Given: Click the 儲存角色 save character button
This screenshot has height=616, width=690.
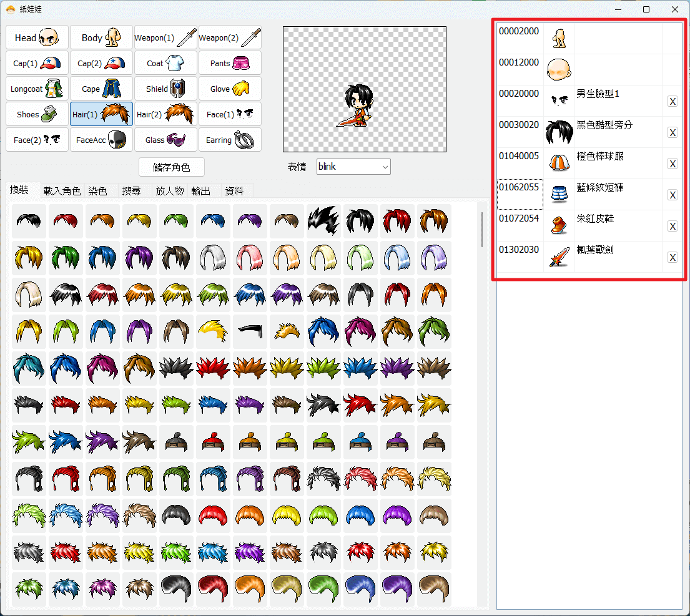Looking at the screenshot, I should (x=172, y=167).
